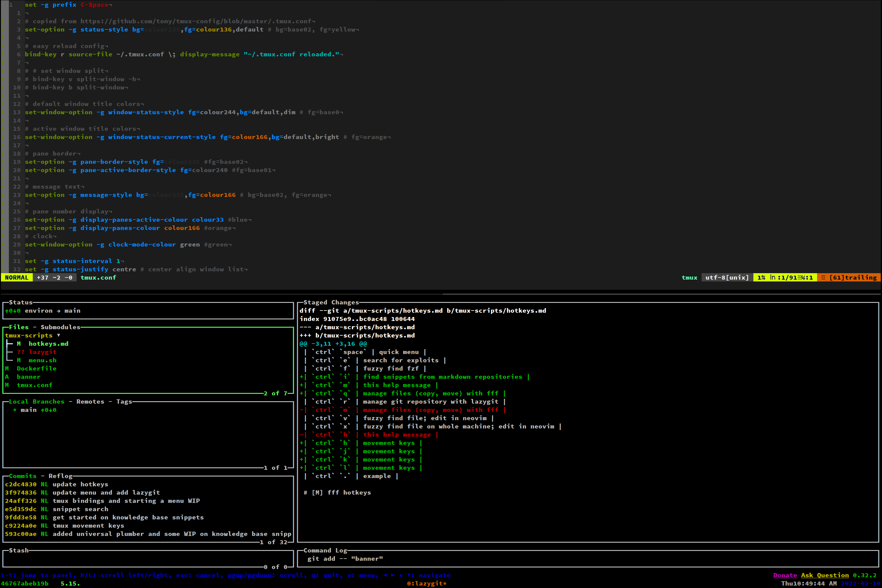Click the Command Log panel title

coord(325,550)
